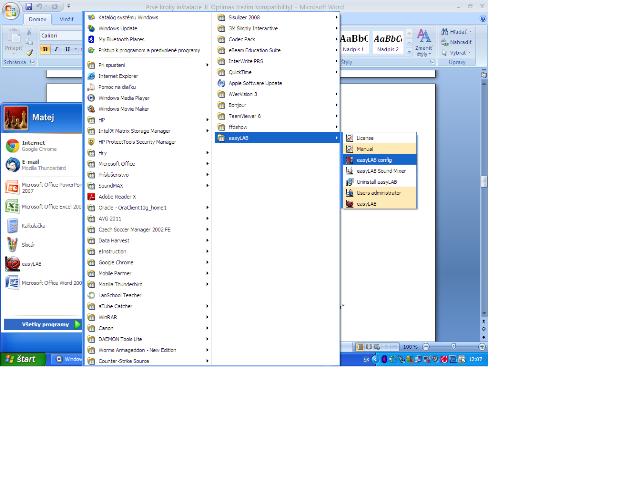This screenshot has width=620, height=480.
Task: Click the zoom in plus button in Word
Action: click(482, 347)
